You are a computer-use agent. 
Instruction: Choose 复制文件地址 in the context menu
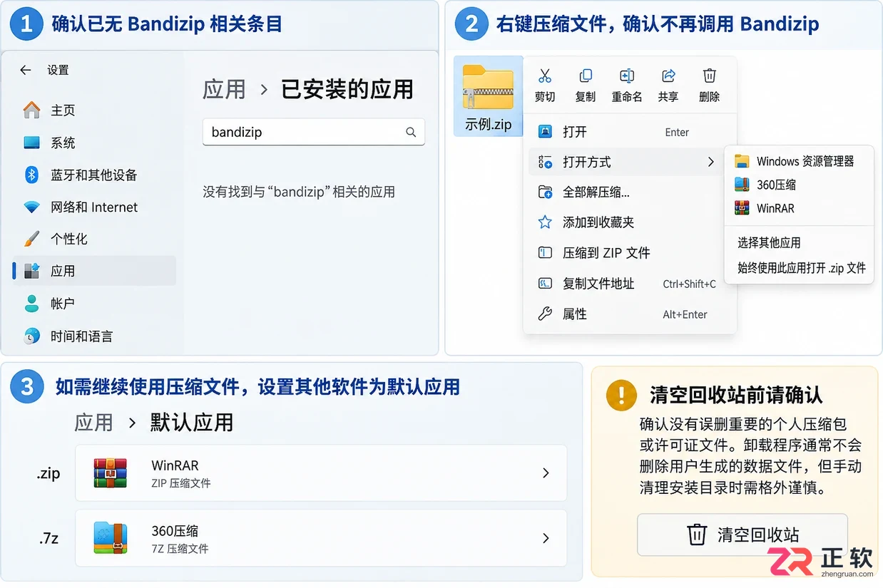(630, 284)
